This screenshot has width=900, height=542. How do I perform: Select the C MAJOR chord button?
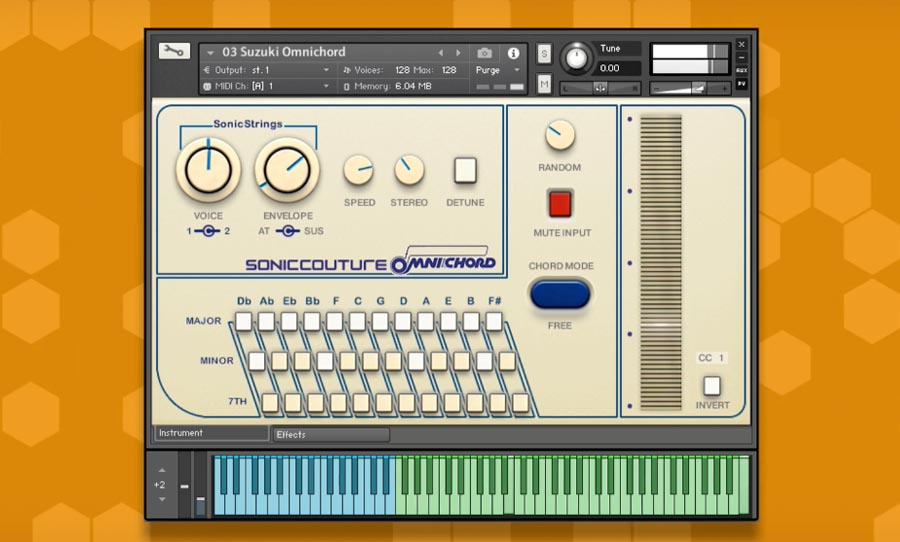click(357, 322)
